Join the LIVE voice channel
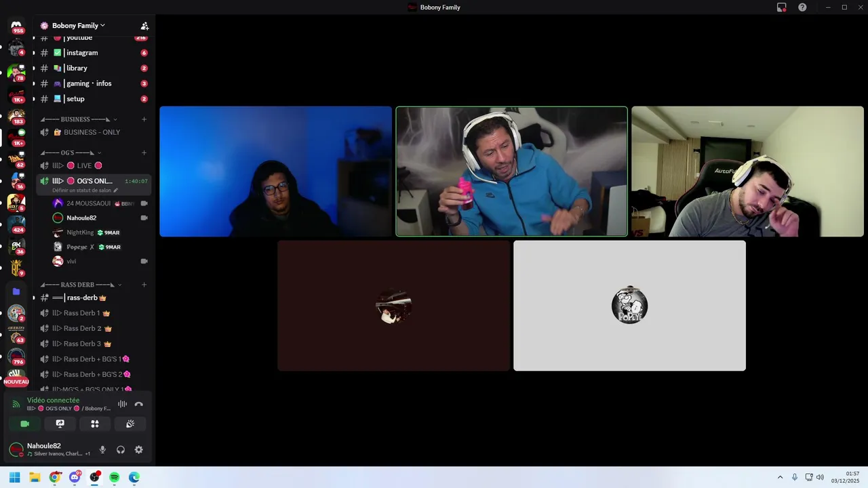Viewport: 868px width, 488px height. (x=94, y=165)
